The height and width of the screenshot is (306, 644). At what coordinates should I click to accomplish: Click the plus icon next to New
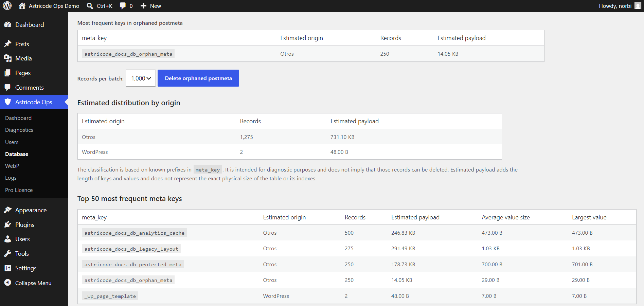click(143, 6)
